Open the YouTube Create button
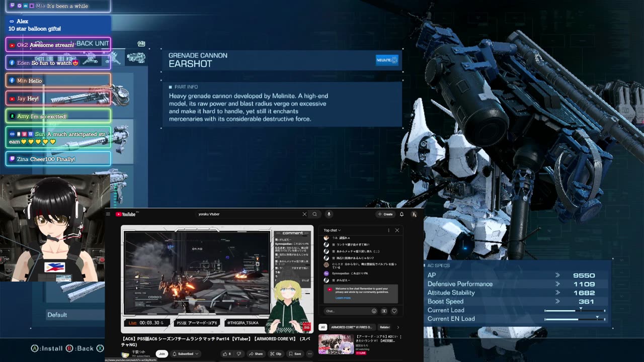The image size is (644, 362). [x=385, y=214]
